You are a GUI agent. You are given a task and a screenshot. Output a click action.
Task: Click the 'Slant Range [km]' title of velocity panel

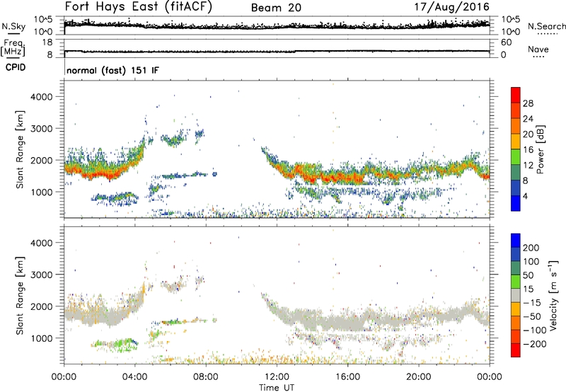pos(20,295)
